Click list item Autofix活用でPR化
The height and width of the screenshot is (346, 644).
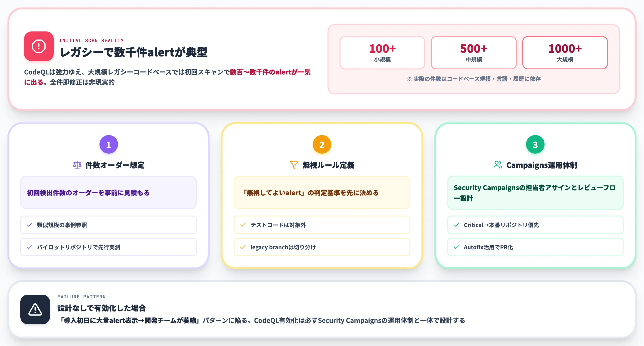(535, 247)
